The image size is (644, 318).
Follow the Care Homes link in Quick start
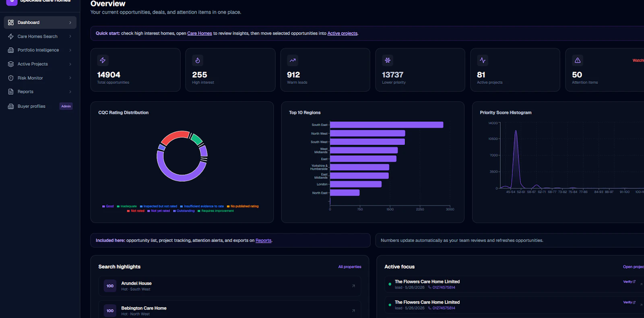pos(200,33)
